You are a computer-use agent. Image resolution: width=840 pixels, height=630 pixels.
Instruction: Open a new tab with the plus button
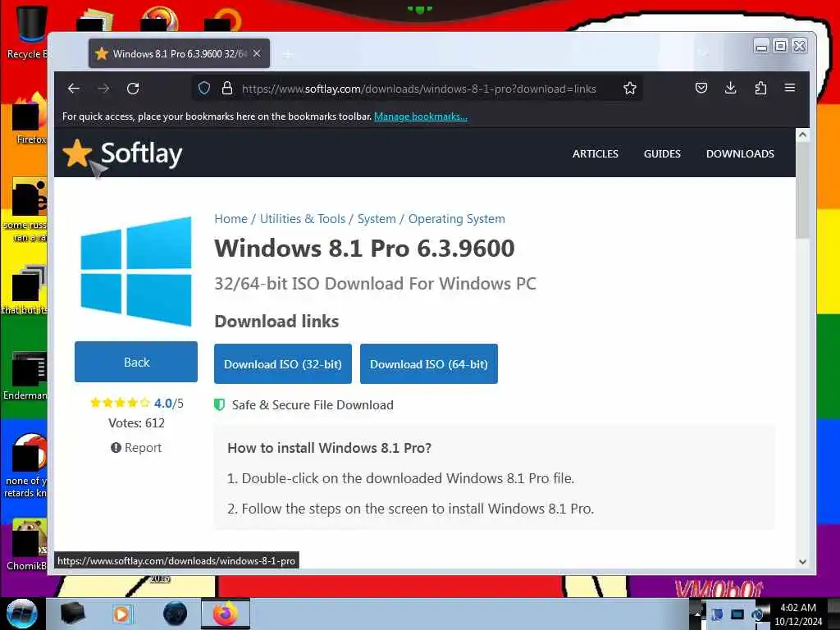pos(288,54)
